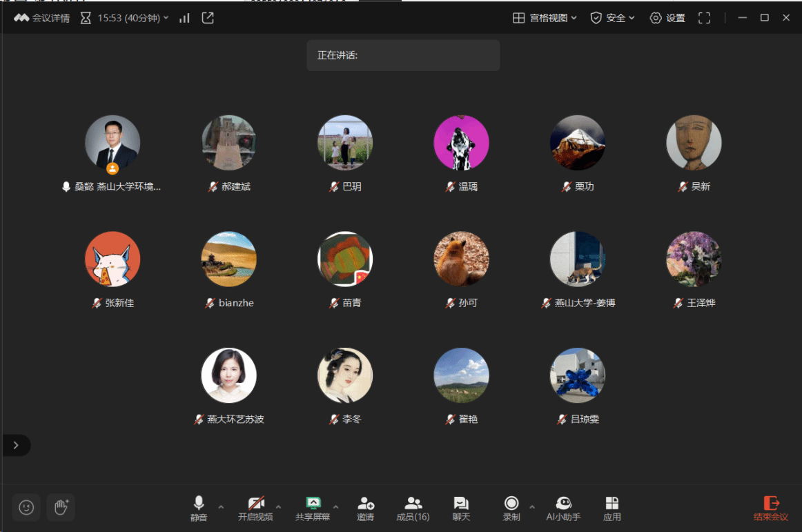Open the invite (邀请) icon

(366, 509)
